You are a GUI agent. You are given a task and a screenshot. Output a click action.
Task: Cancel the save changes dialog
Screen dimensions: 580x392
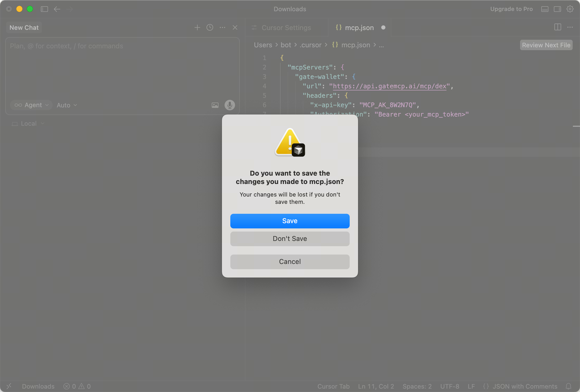tap(290, 262)
